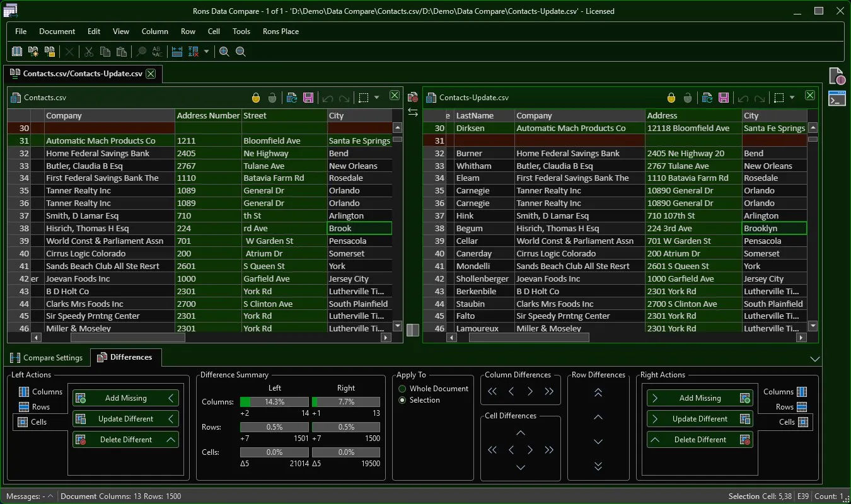Click left Columns 14.3% progress bar
This screenshot has height=504, width=851.
click(x=274, y=402)
